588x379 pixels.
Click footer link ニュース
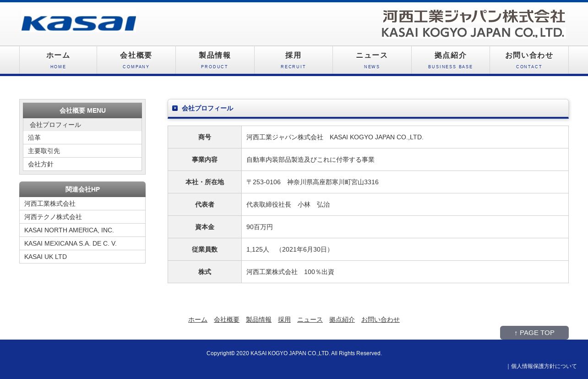310,319
